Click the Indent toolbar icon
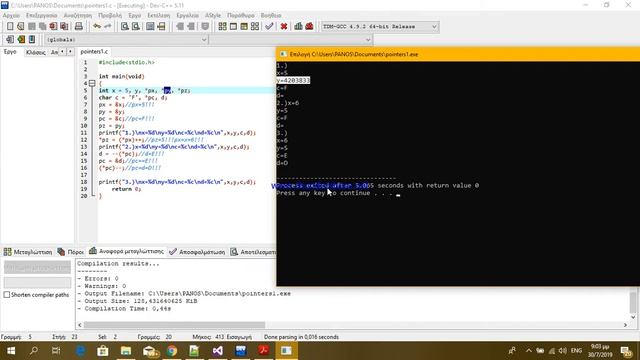Image resolution: width=640 pixels, height=360 pixels. tap(180, 27)
